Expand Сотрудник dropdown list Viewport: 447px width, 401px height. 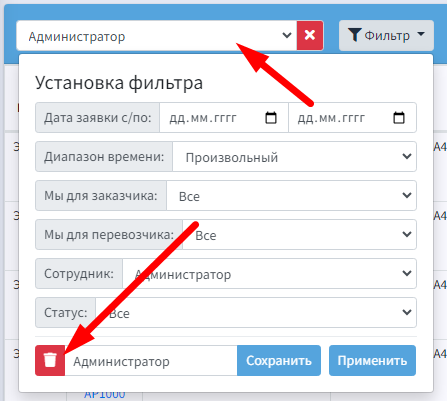tap(269, 274)
